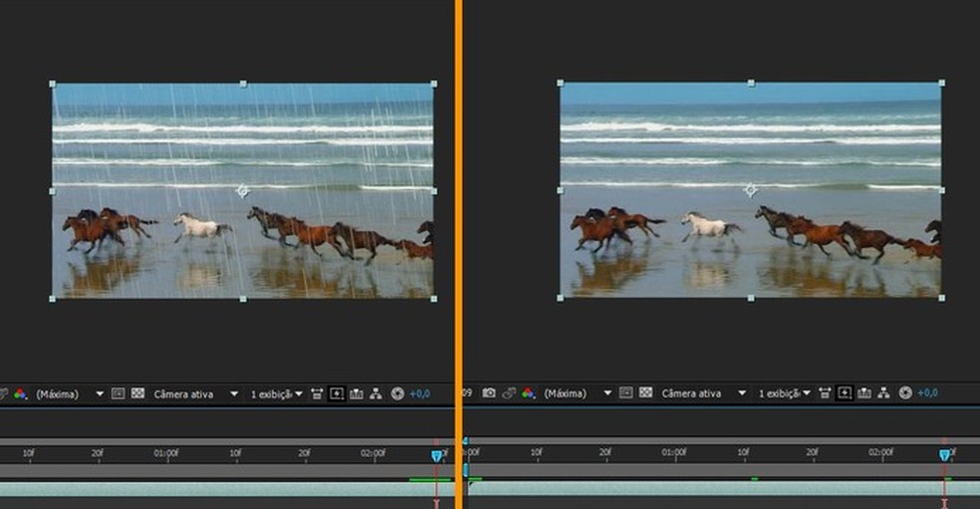Click the blue playhead marker in left timeline

point(436,455)
